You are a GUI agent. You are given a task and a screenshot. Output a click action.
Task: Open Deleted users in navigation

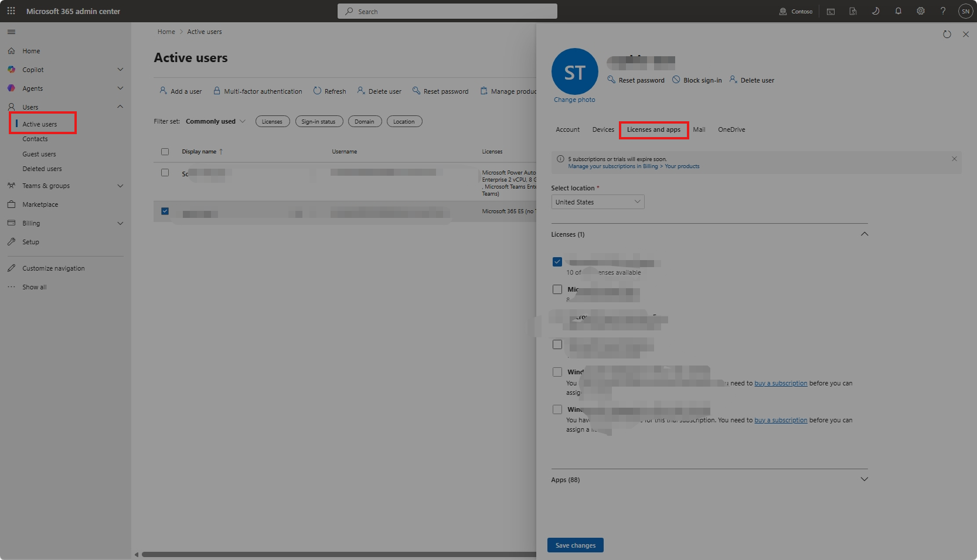pos(42,169)
